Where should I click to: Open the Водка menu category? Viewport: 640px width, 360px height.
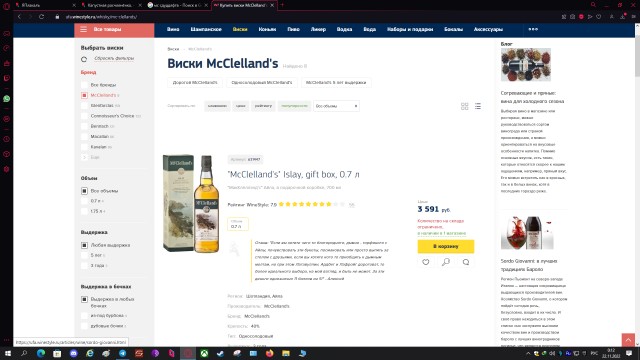(344, 29)
